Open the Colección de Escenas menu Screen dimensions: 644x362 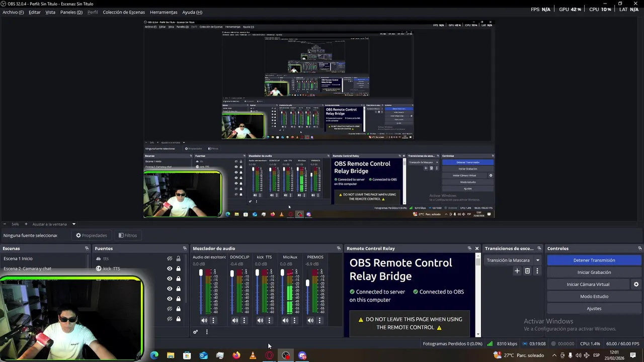coord(124,12)
